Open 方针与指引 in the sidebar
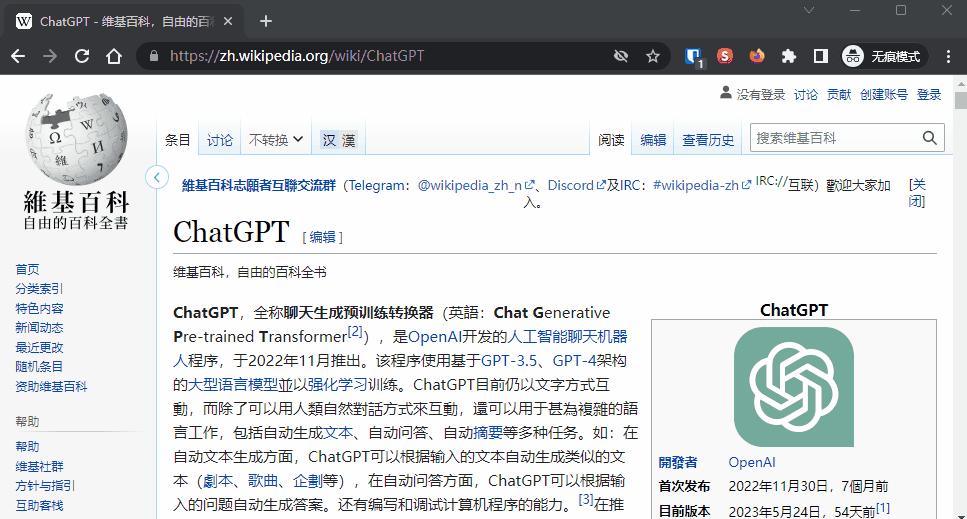The height and width of the screenshot is (519, 967). pos(45,486)
